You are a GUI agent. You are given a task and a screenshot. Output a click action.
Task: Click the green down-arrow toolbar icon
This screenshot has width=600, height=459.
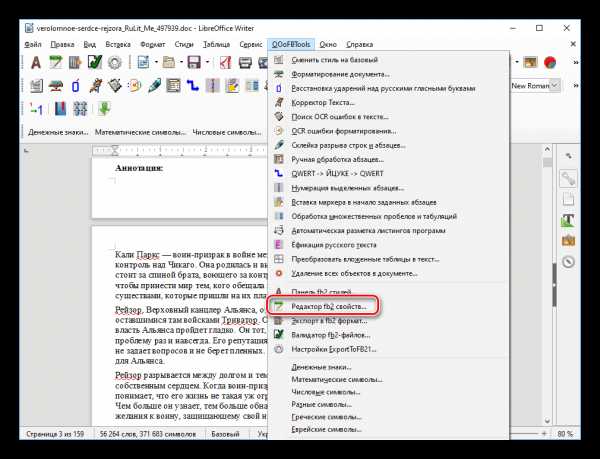coord(104,109)
